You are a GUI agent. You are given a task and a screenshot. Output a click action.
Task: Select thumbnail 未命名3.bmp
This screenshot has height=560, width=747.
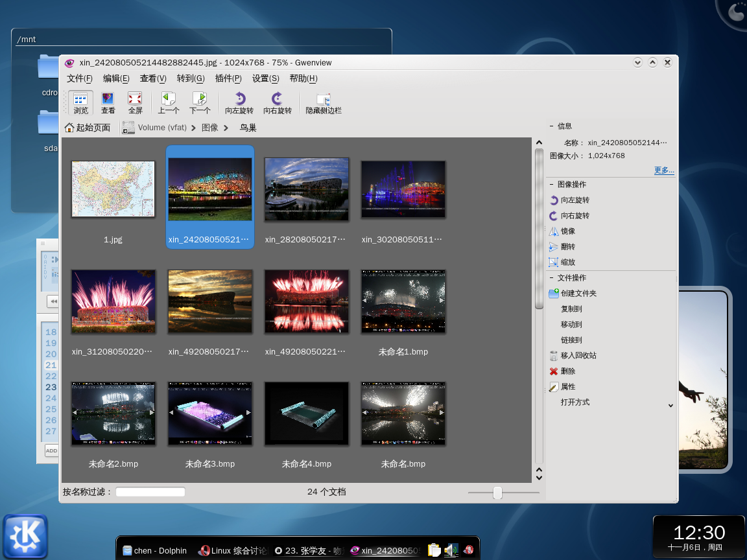click(209, 414)
